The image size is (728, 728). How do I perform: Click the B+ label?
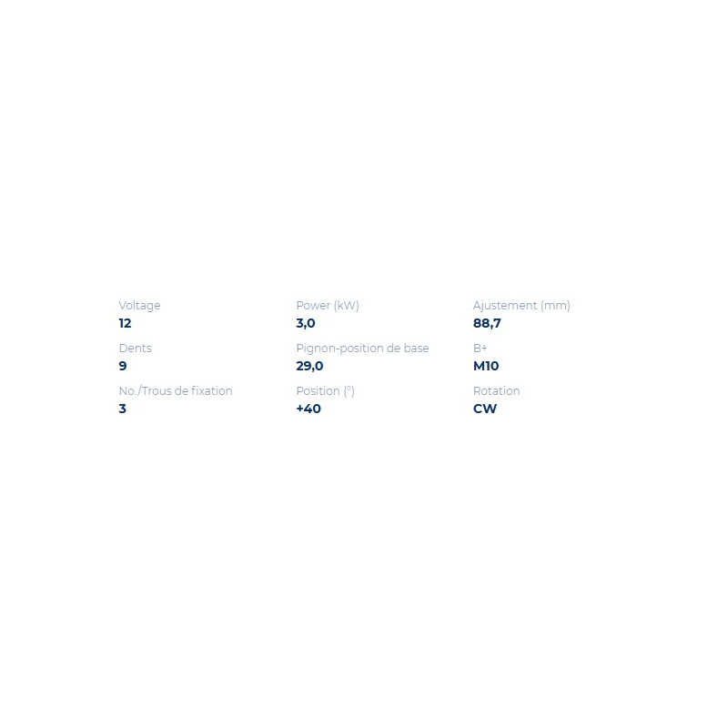pyautogui.click(x=480, y=349)
